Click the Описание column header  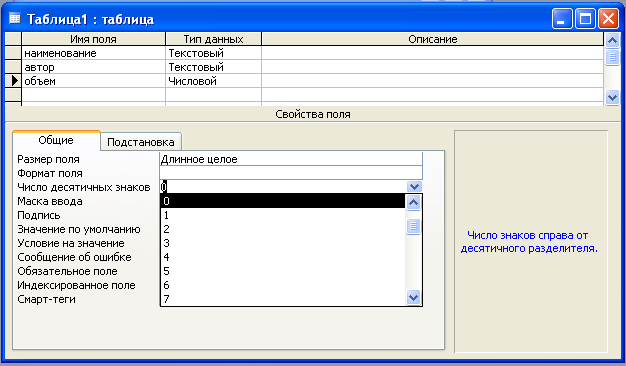[x=432, y=39]
